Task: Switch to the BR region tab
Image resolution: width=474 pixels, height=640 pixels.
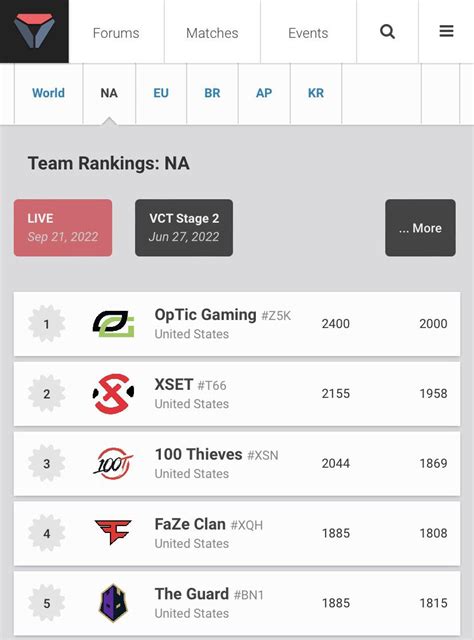Action: [x=212, y=93]
